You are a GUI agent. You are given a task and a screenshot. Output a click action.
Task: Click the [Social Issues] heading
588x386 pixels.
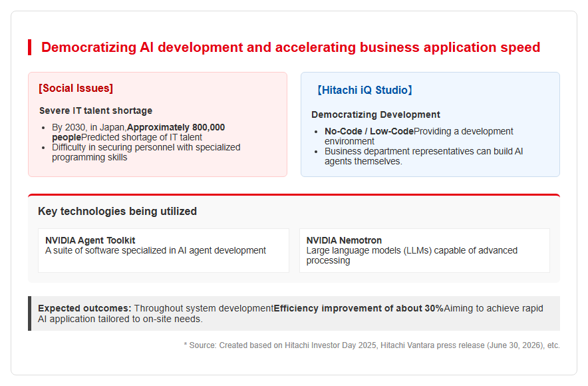pos(76,88)
